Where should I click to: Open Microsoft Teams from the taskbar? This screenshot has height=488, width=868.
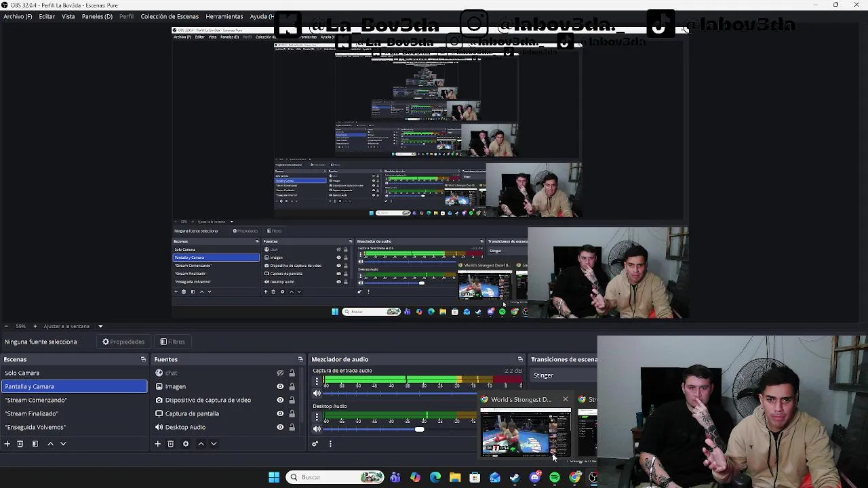coord(395,477)
